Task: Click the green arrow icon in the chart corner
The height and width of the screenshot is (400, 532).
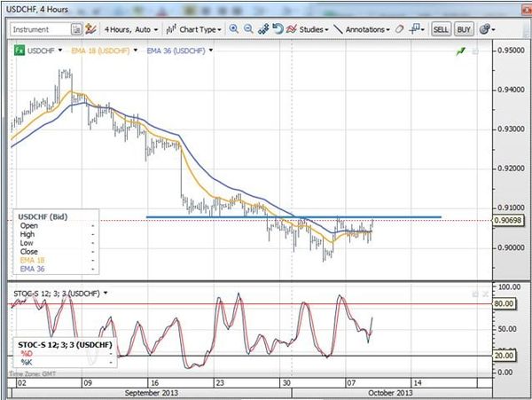Action: click(461, 51)
